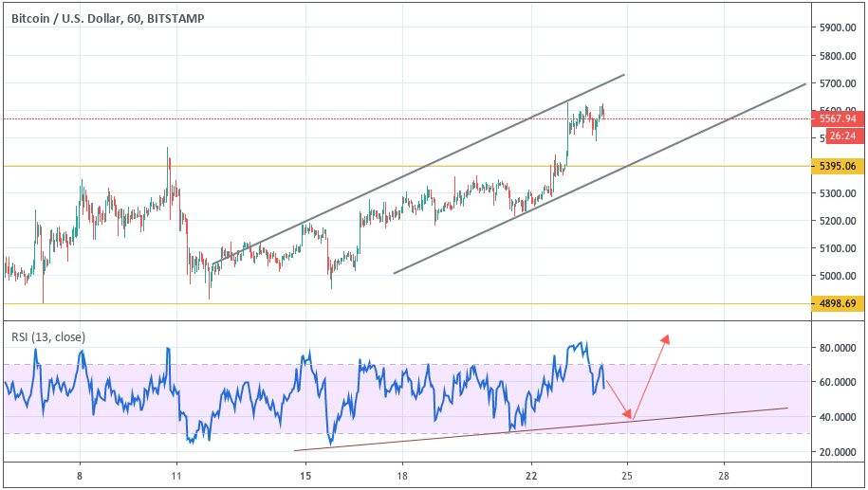Select the 4898.69 yellow price level label

click(x=837, y=303)
